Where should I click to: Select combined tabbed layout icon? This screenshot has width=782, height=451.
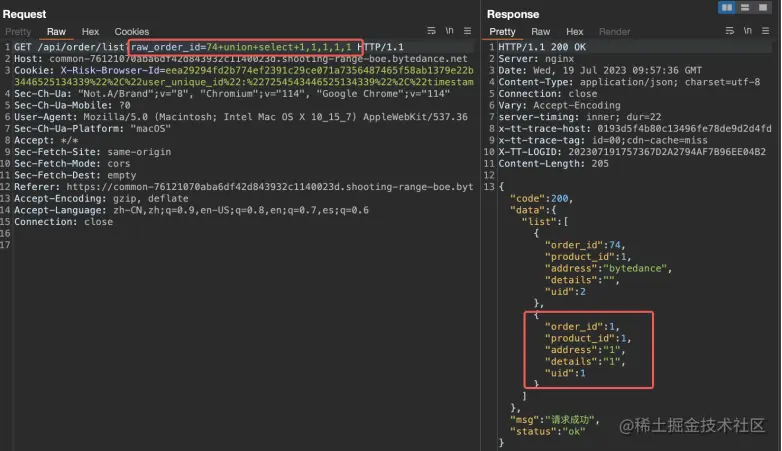(x=763, y=7)
